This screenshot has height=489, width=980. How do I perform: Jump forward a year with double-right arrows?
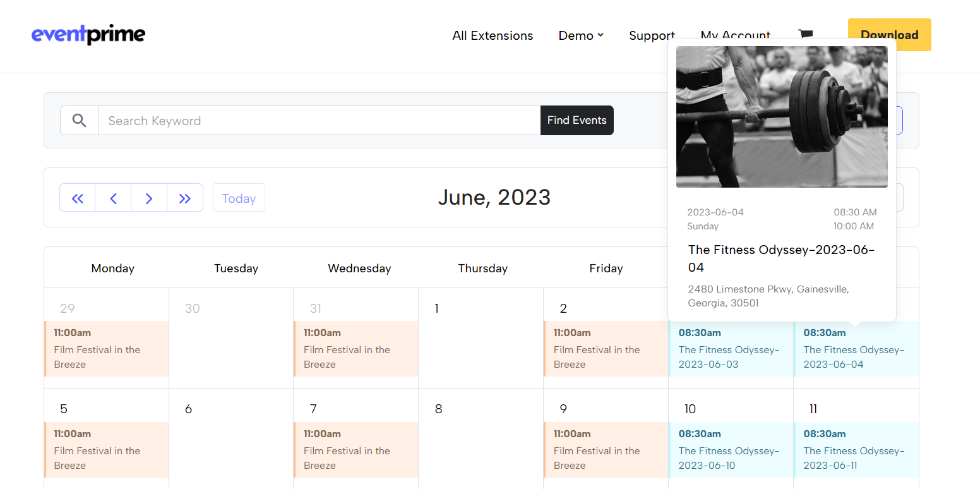pos(185,198)
